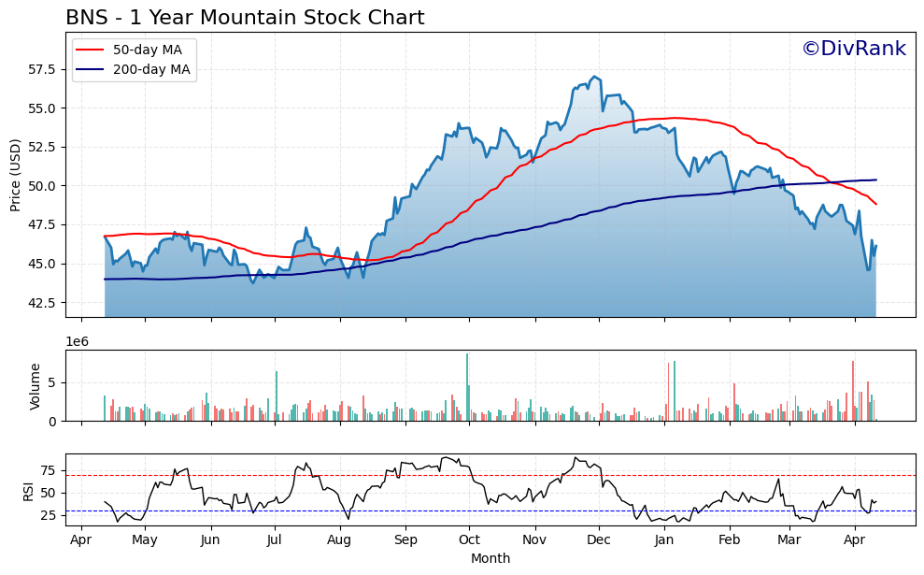Click the 5 tick on the Volume axis

click(x=52, y=383)
